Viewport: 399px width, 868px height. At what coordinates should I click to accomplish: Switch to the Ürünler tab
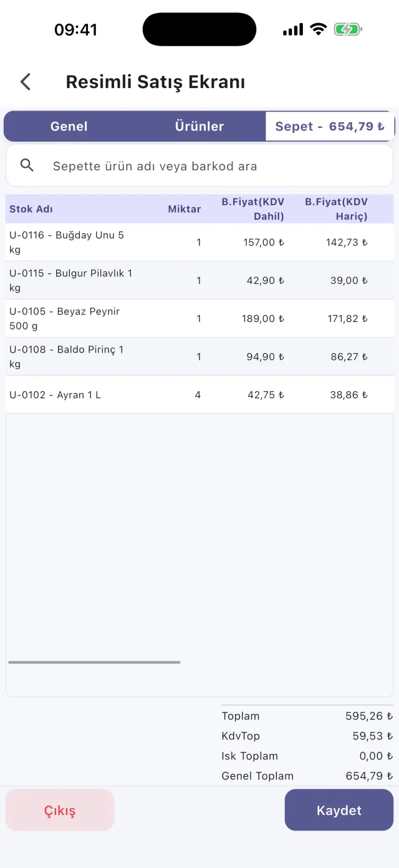click(199, 126)
